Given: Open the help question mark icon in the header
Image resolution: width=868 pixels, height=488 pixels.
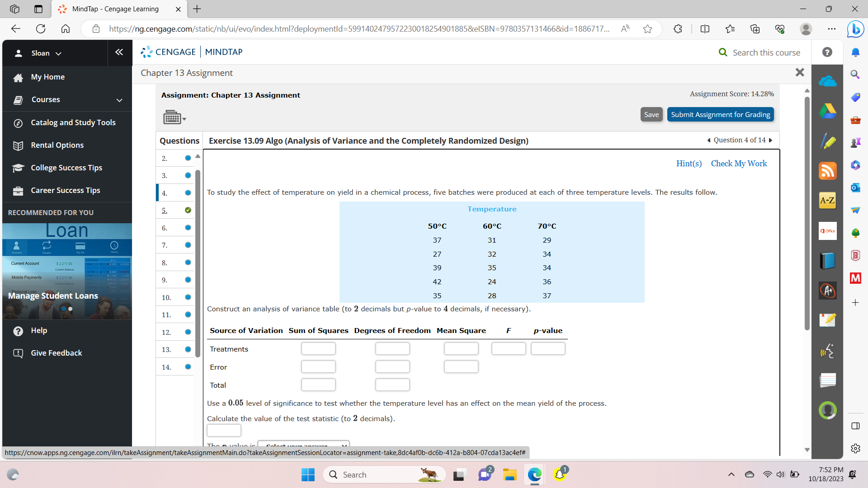Looking at the screenshot, I should [827, 52].
